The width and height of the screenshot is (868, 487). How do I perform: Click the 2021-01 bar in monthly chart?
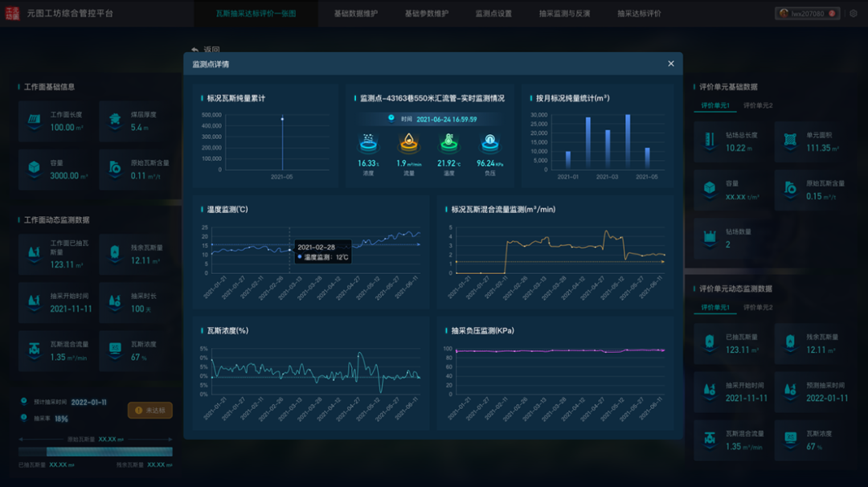[568, 160]
